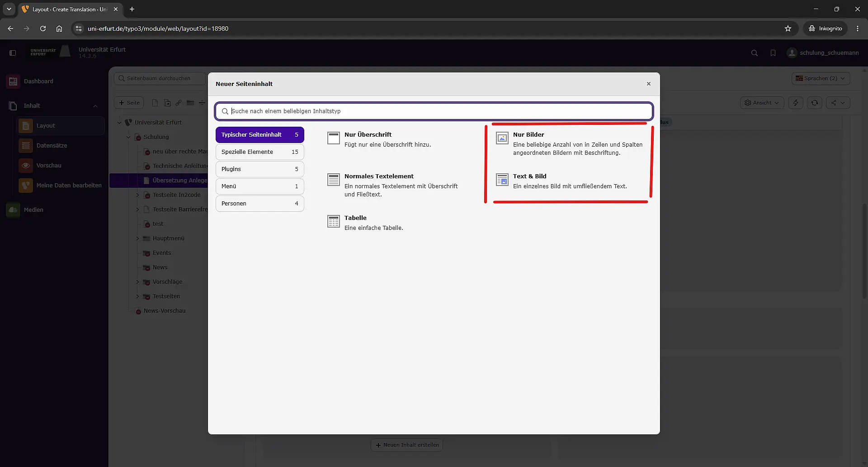Image resolution: width=868 pixels, height=467 pixels.
Task: Open the tab search dropdown arrow
Action: 9,9
